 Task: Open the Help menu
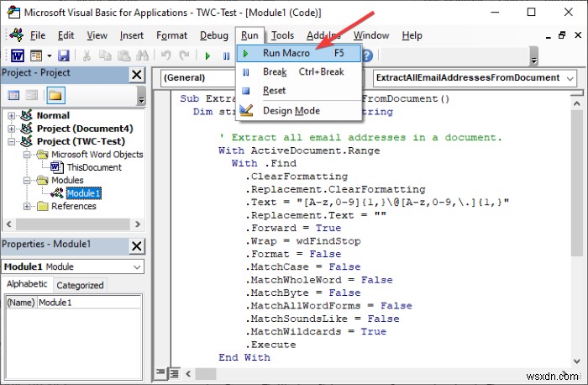[412, 35]
